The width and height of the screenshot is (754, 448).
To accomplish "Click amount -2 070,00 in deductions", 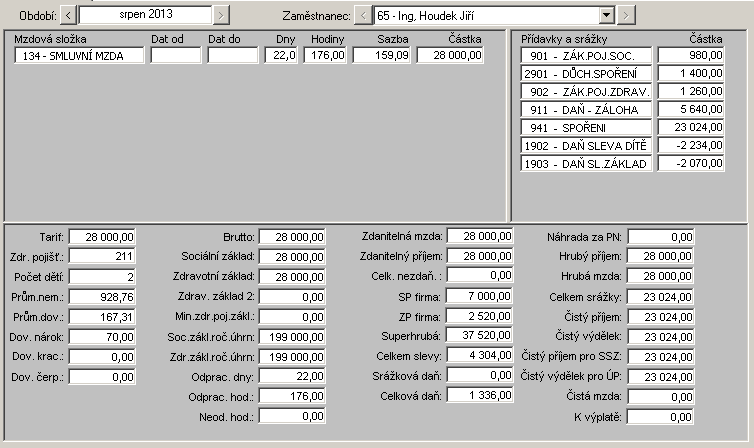I will (691, 163).
